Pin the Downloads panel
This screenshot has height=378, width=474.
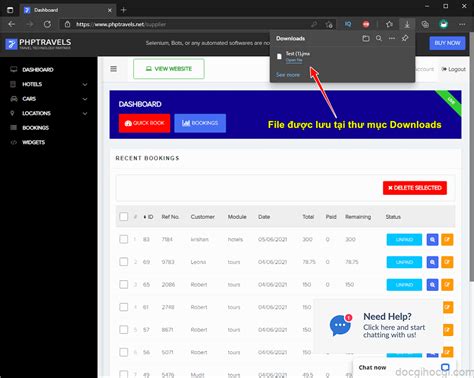pyautogui.click(x=405, y=38)
